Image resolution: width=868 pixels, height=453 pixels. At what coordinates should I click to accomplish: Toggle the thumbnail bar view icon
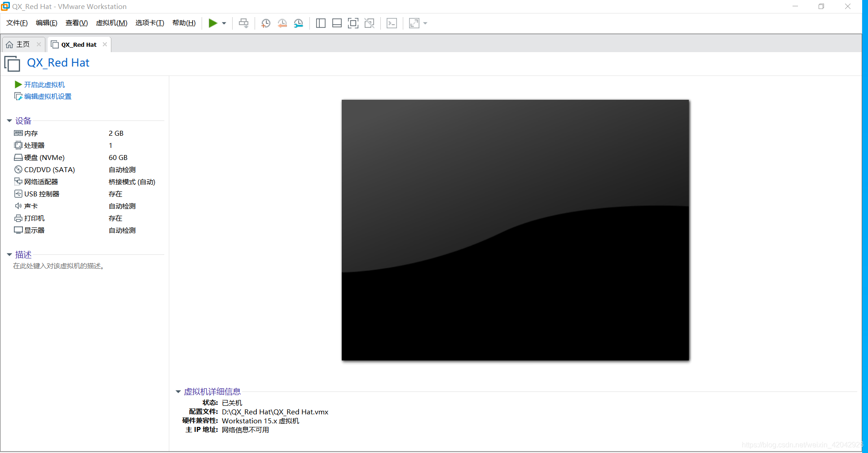pos(337,23)
